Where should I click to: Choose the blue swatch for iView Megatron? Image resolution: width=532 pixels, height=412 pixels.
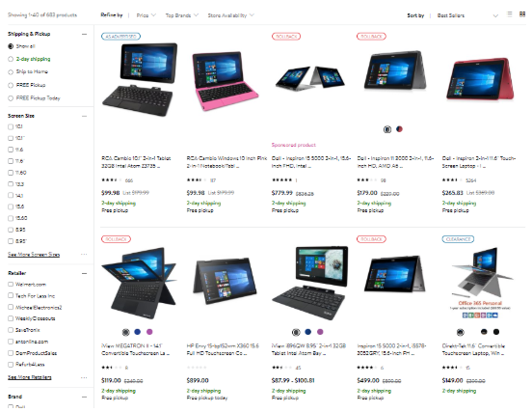point(138,332)
